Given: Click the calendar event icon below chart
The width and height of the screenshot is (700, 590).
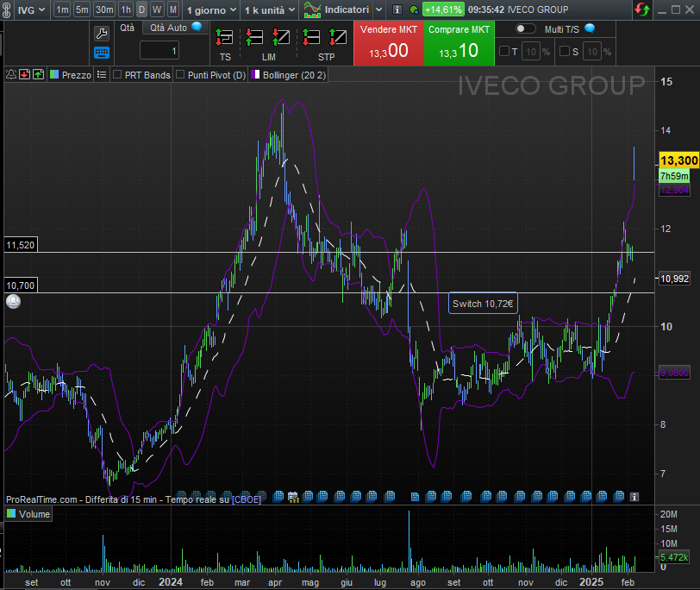Looking at the screenshot, I should click(x=293, y=496).
